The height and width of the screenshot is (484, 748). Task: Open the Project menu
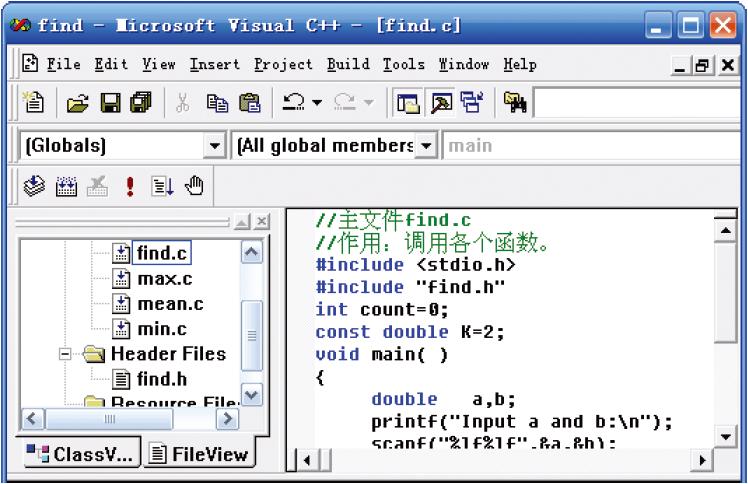[283, 65]
